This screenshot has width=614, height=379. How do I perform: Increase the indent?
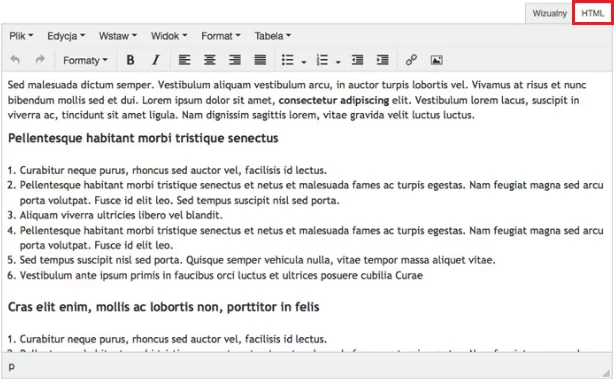383,60
